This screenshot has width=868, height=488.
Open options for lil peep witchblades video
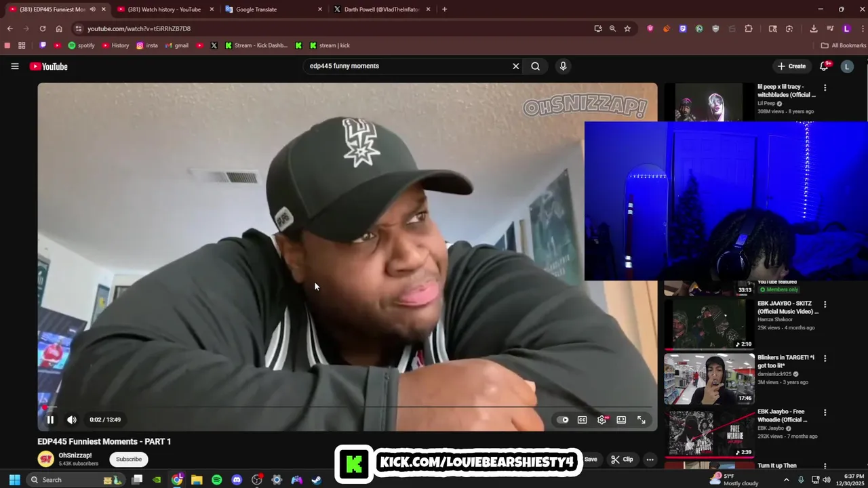coord(825,87)
